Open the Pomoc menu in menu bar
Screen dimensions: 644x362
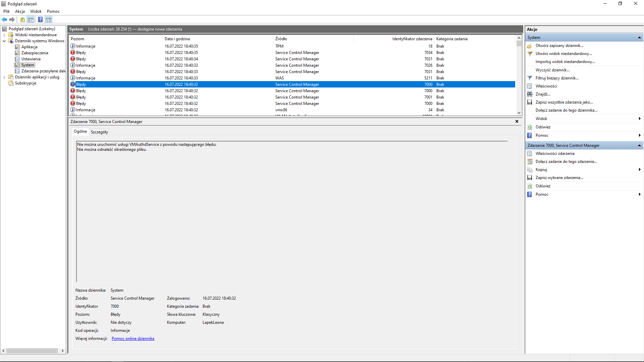tap(53, 11)
